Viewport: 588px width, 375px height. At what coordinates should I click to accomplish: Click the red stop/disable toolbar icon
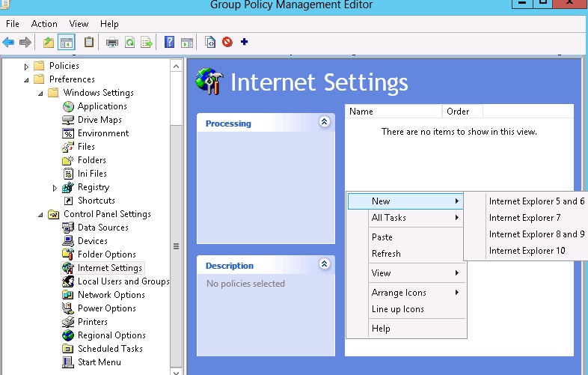[x=227, y=42]
